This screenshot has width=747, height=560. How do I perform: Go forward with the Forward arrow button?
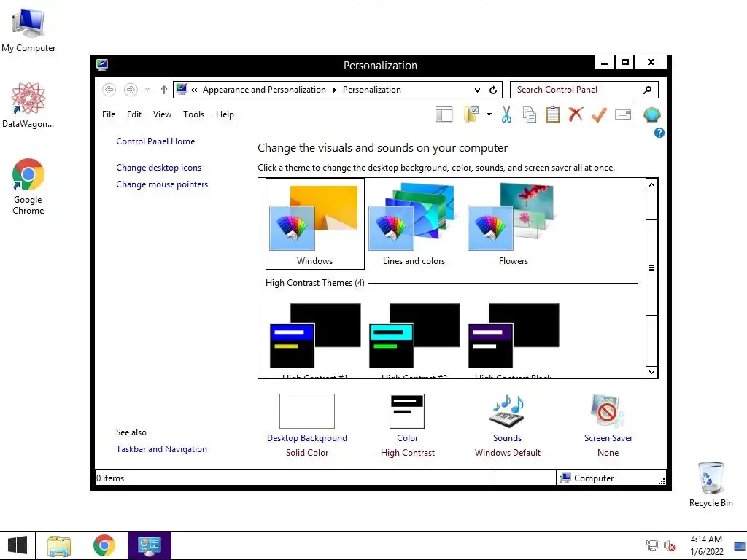(131, 90)
